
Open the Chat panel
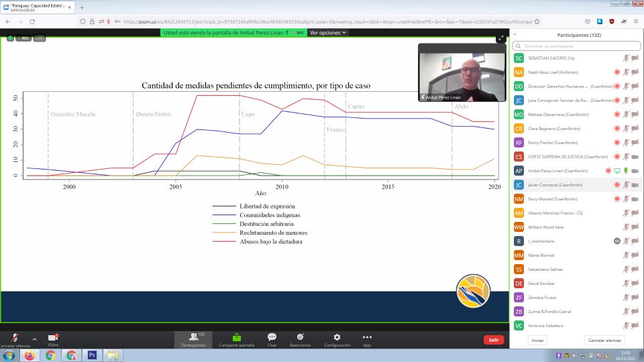point(272,340)
